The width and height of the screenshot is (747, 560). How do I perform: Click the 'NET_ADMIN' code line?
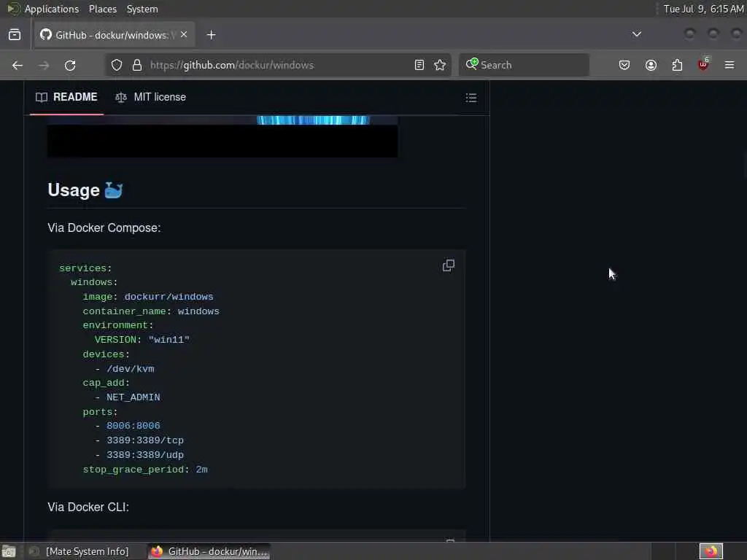tap(127, 397)
